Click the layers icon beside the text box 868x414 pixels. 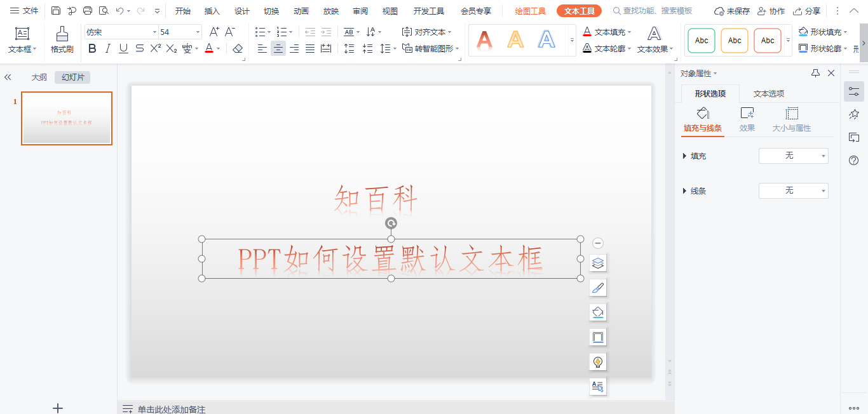tap(597, 263)
